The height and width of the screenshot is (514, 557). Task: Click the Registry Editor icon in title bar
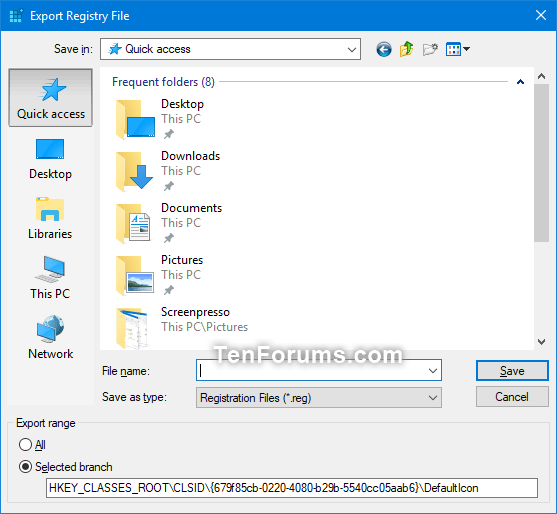(16, 16)
